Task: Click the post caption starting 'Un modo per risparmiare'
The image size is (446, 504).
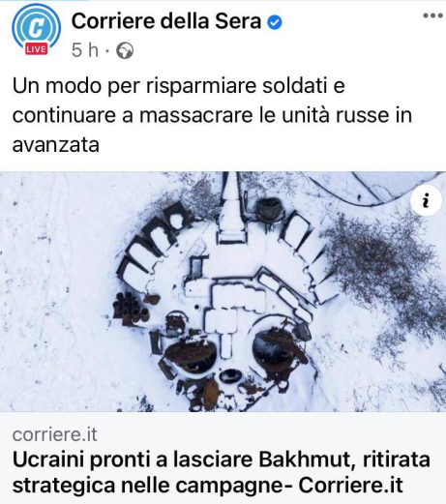Action: pos(212,115)
